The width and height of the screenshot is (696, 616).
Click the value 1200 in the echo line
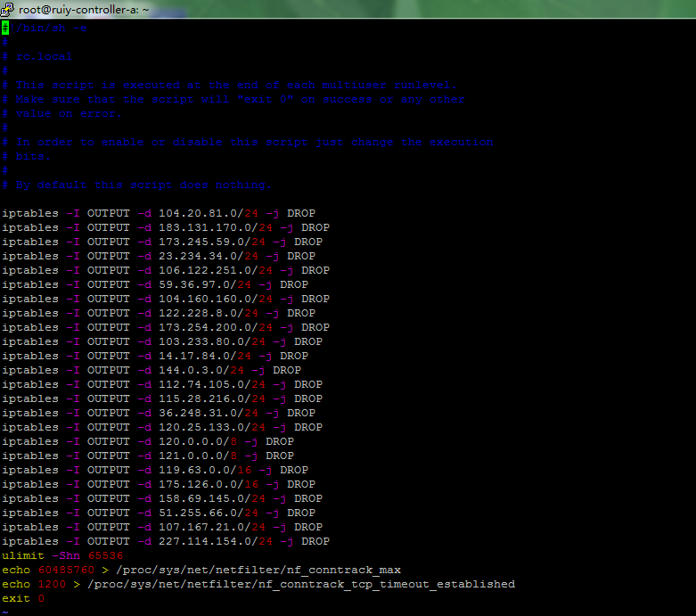[52, 584]
